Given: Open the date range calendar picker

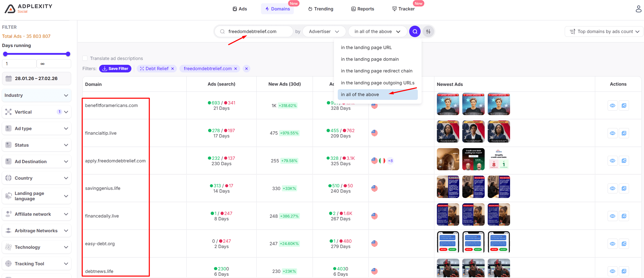Looking at the screenshot, I should point(36,79).
